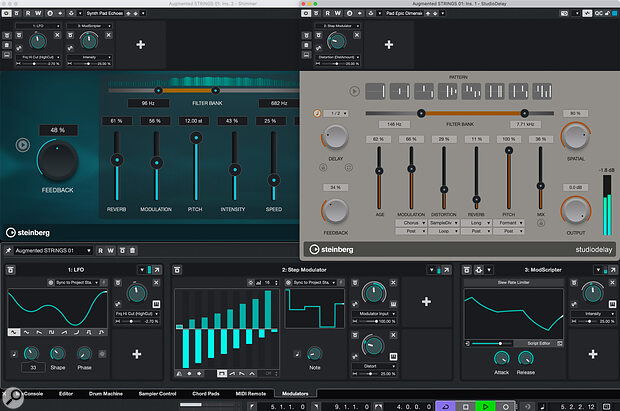The height and width of the screenshot is (411, 620).
Task: Select the sine LFO waveform shape
Action: [14, 332]
